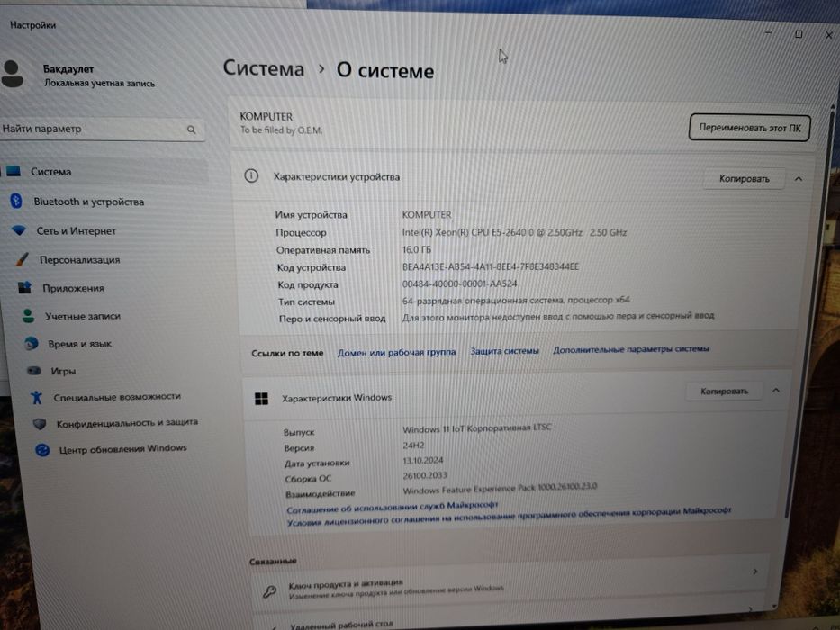The width and height of the screenshot is (840, 630).
Task: Maximize the Настройки window
Action: tap(799, 34)
